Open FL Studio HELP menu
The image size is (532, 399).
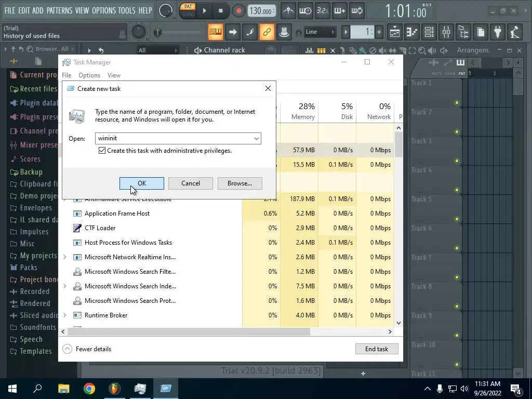pyautogui.click(x=145, y=10)
